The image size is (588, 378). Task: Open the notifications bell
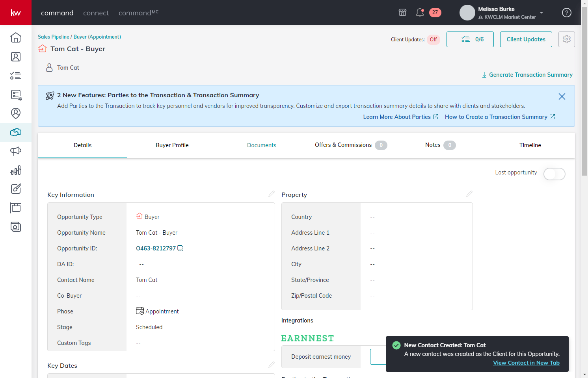click(420, 13)
